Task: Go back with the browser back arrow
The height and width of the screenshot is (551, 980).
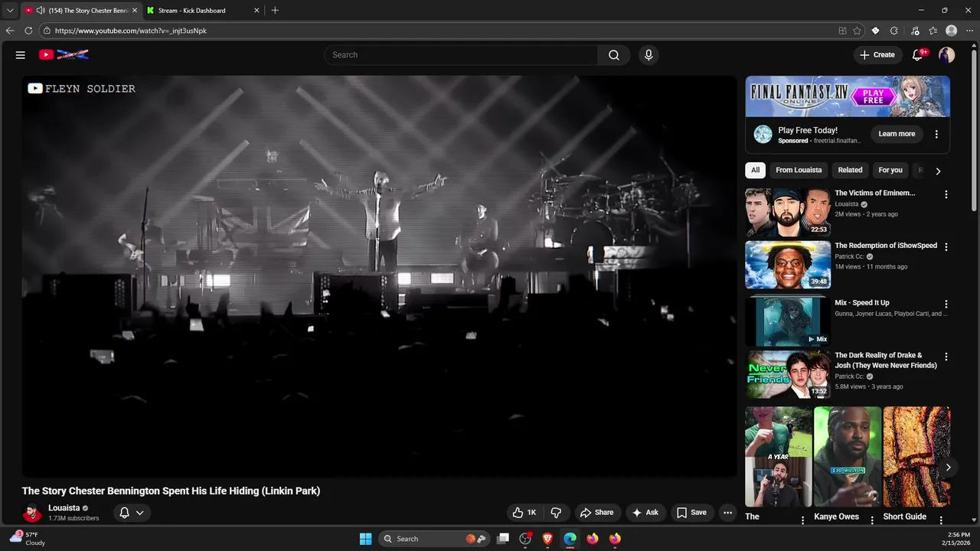Action: click(x=10, y=31)
